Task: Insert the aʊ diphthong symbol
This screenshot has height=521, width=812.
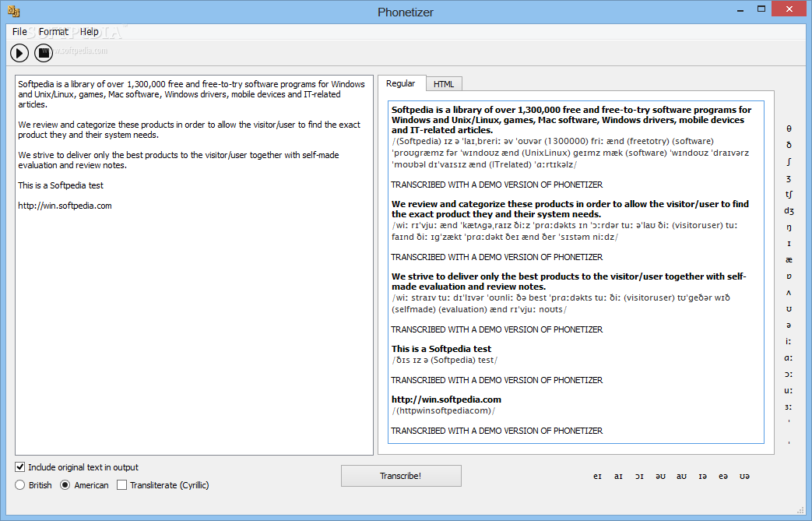Action: click(681, 477)
